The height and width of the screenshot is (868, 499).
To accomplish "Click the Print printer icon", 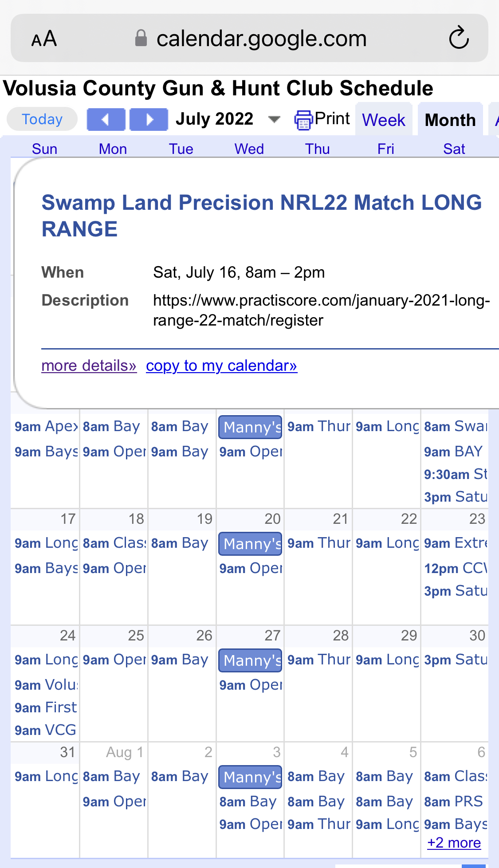I will click(303, 120).
